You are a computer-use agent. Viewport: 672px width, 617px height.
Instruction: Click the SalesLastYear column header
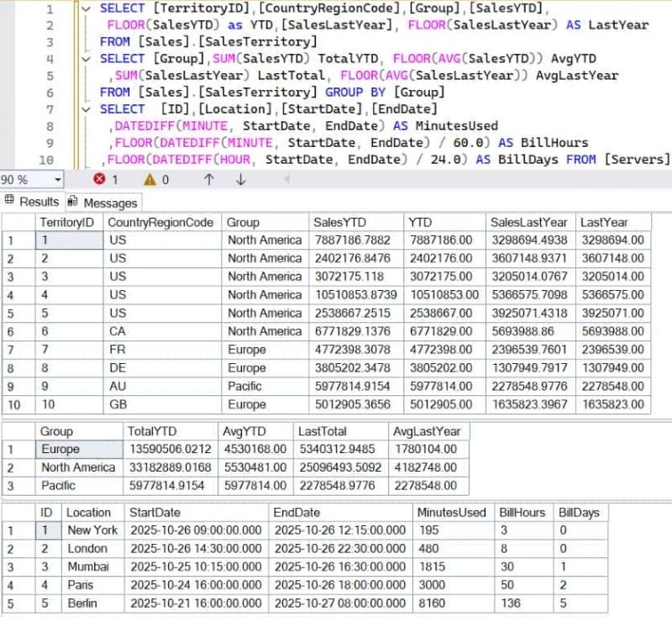pyautogui.click(x=531, y=222)
